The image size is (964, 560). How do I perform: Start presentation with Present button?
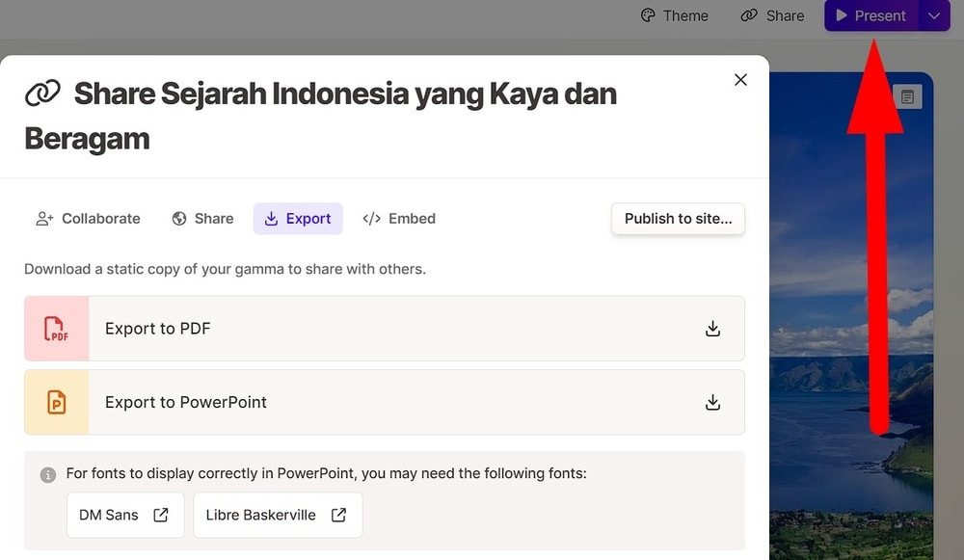click(870, 15)
